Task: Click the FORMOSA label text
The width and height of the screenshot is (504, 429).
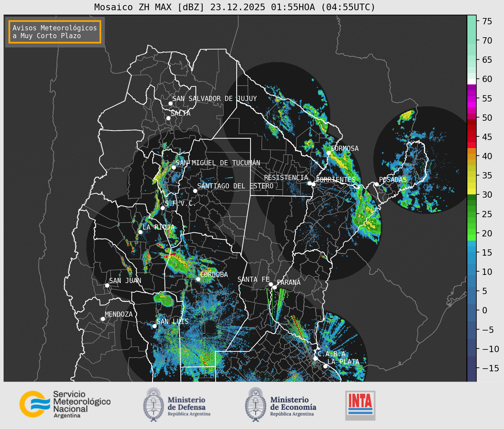Action: pos(345,148)
